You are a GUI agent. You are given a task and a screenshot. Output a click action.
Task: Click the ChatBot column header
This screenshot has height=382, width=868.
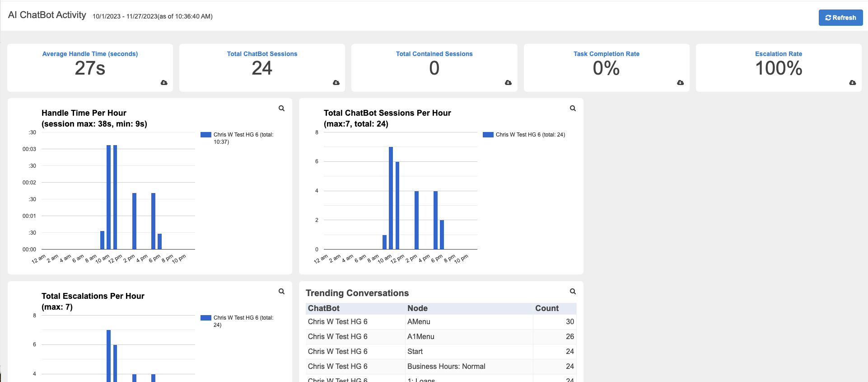pos(323,308)
